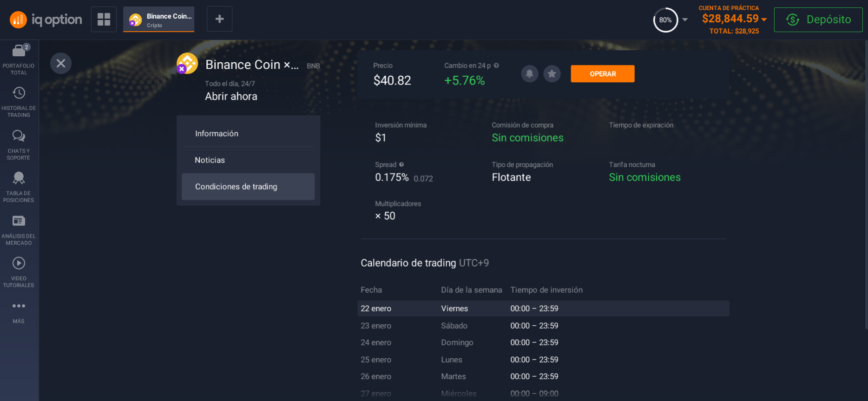Open Portafolio Total sidebar item

pos(19,59)
